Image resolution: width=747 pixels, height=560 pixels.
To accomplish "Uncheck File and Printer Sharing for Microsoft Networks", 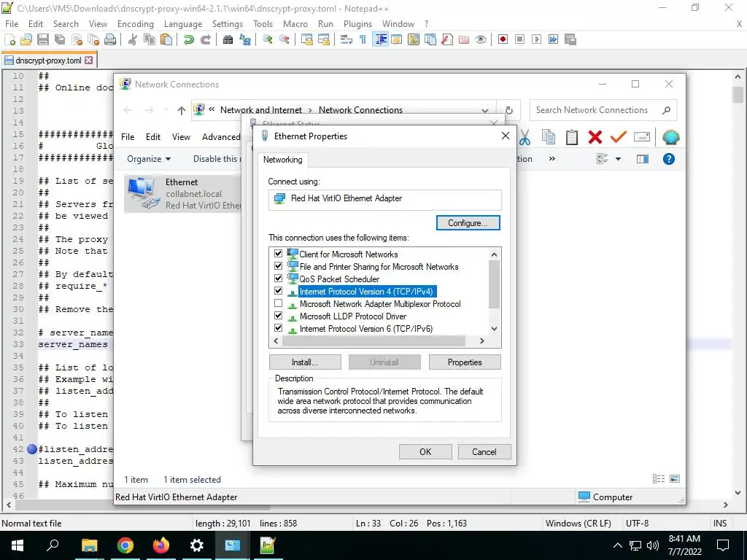I will coord(278,266).
